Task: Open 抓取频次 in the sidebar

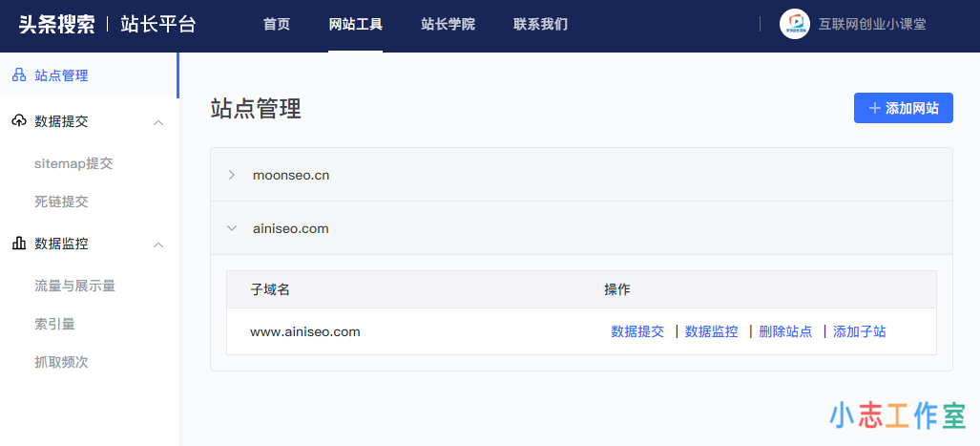Action: [x=61, y=362]
